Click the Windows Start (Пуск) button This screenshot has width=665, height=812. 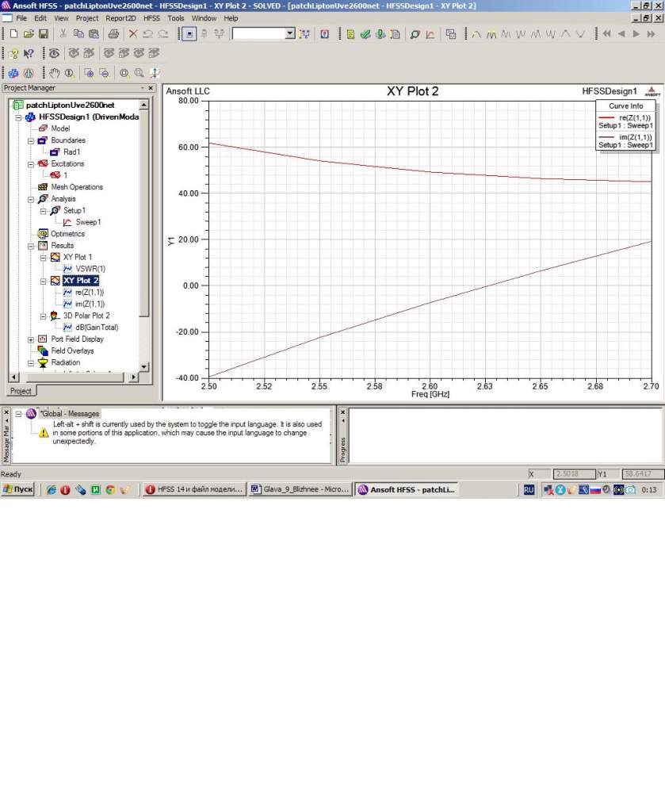click(x=18, y=490)
